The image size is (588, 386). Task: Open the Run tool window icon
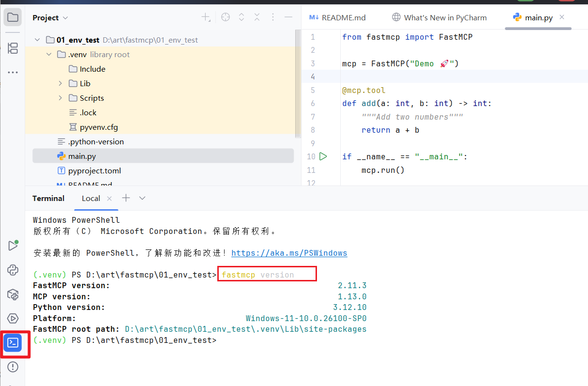[x=13, y=246]
